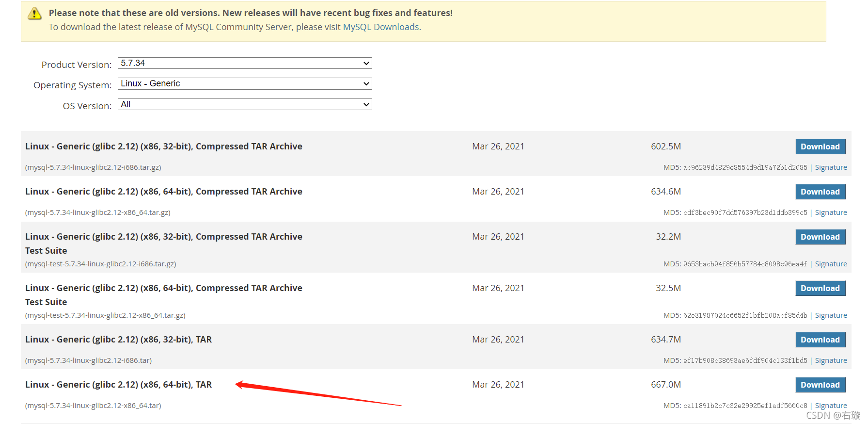Select filename mysql-5.7.34-linux-glibc2.12-i686.tar.gz text

(93, 167)
